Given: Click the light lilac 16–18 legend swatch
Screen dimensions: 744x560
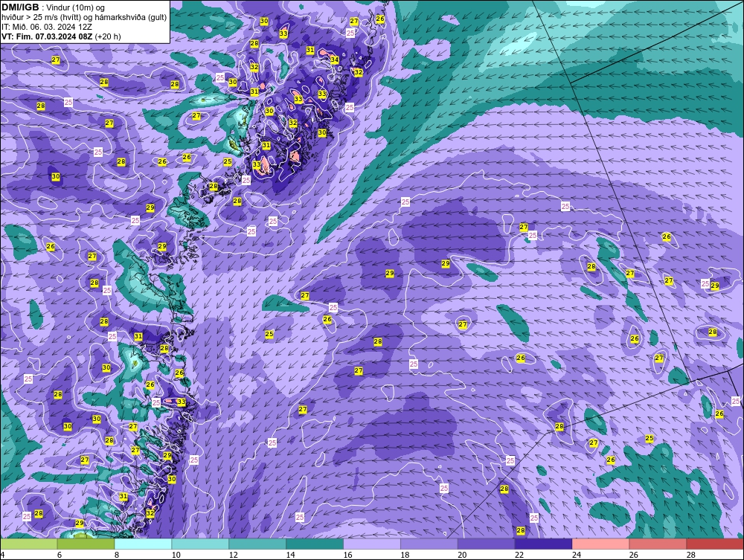Looking at the screenshot, I should coord(372,544).
